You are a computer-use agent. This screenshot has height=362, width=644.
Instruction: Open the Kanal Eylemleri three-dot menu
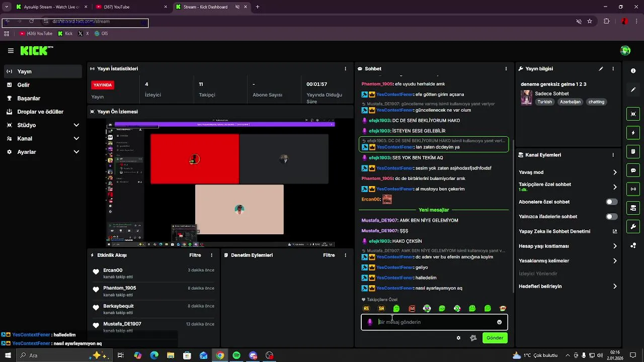613,155
